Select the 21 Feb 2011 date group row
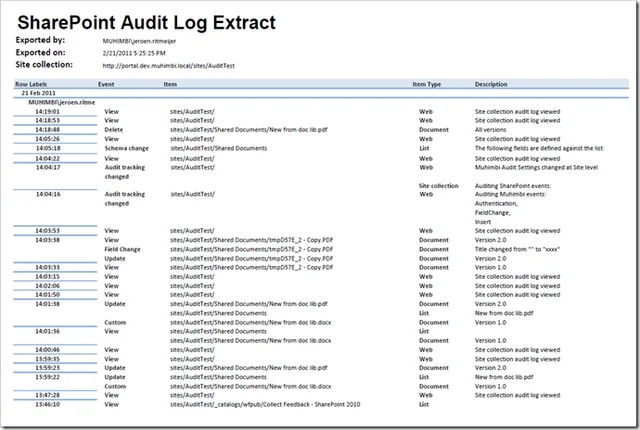The image size is (640, 430). coord(38,93)
